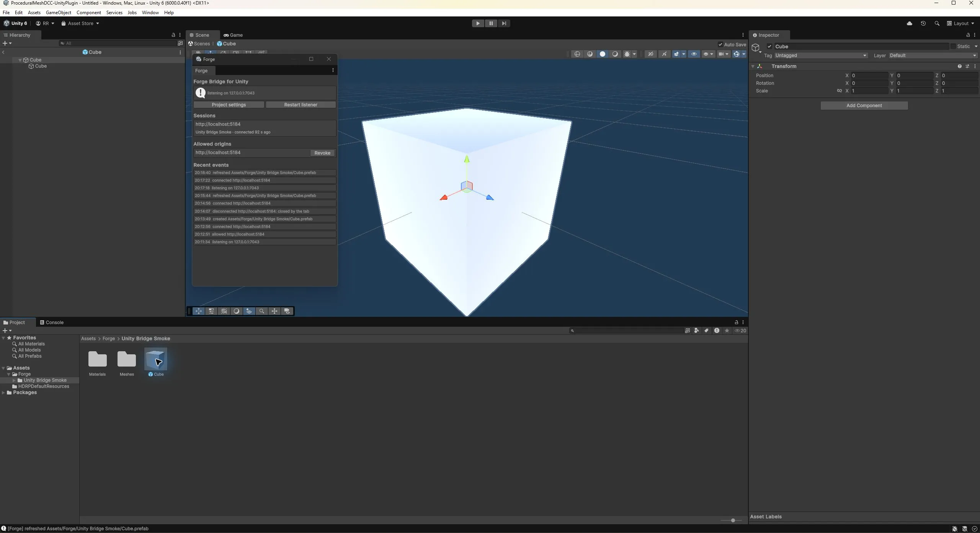
Task: Toggle hidden objects visibility eye in Scene toolbar
Action: pos(694,54)
